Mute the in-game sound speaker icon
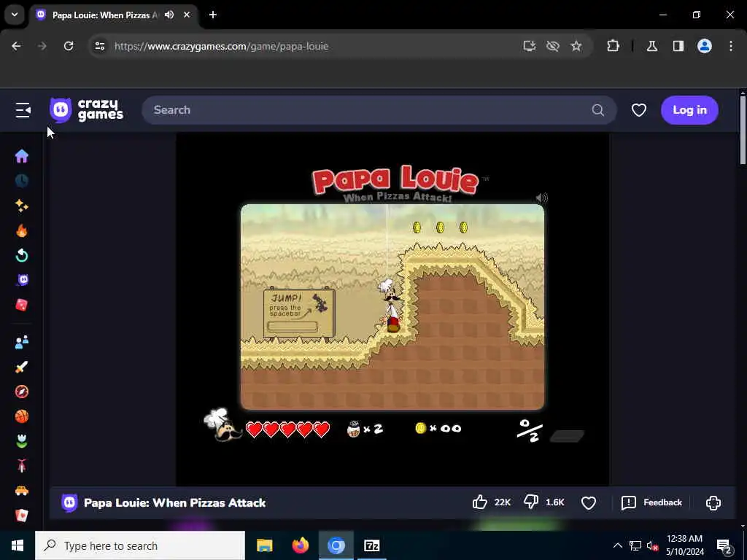The image size is (747, 560). [542, 198]
